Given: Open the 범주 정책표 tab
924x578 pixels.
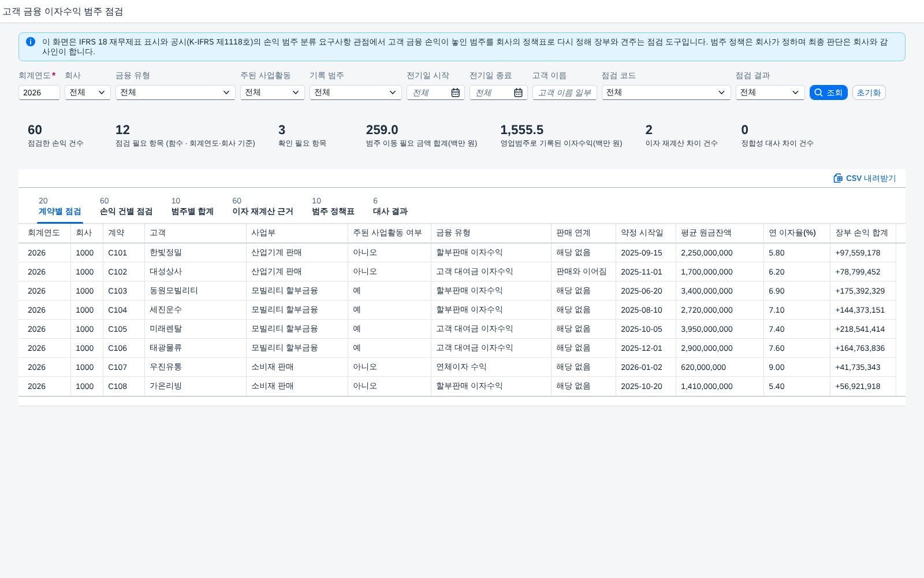Looking at the screenshot, I should point(333,206).
